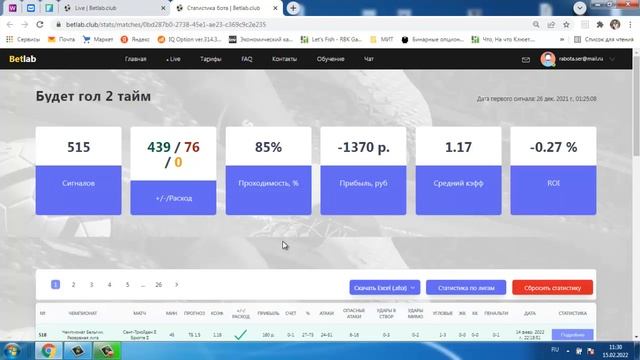The height and width of the screenshot is (360, 640).
Task: Click the +/-/Расход column header
Action: pyautogui.click(x=241, y=313)
